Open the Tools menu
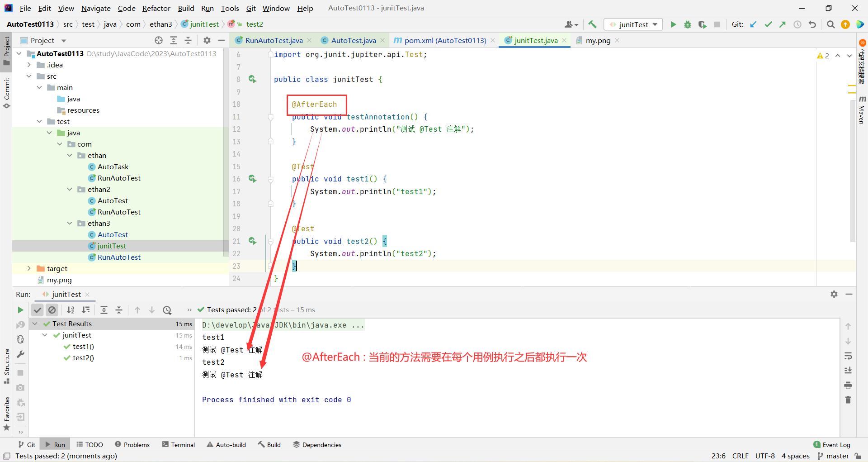The image size is (868, 462). point(230,8)
